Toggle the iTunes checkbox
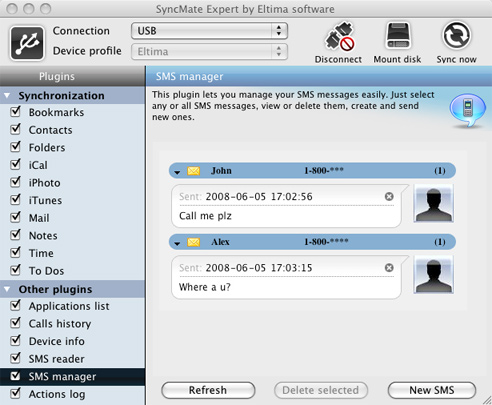Viewport: 492px width, 405px height. [x=16, y=200]
